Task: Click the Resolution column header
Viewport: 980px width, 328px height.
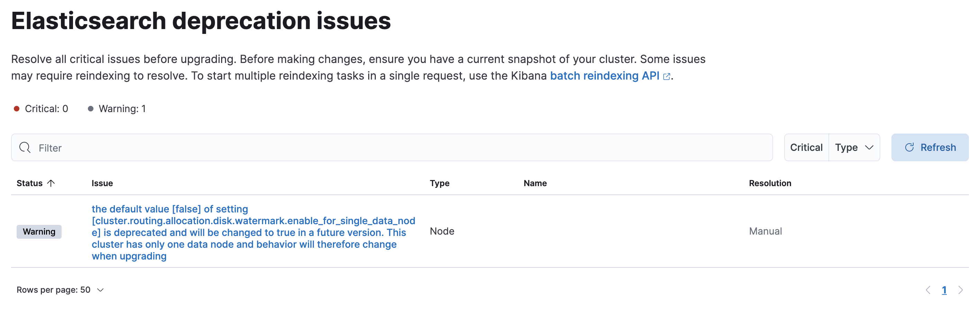Action: point(770,183)
